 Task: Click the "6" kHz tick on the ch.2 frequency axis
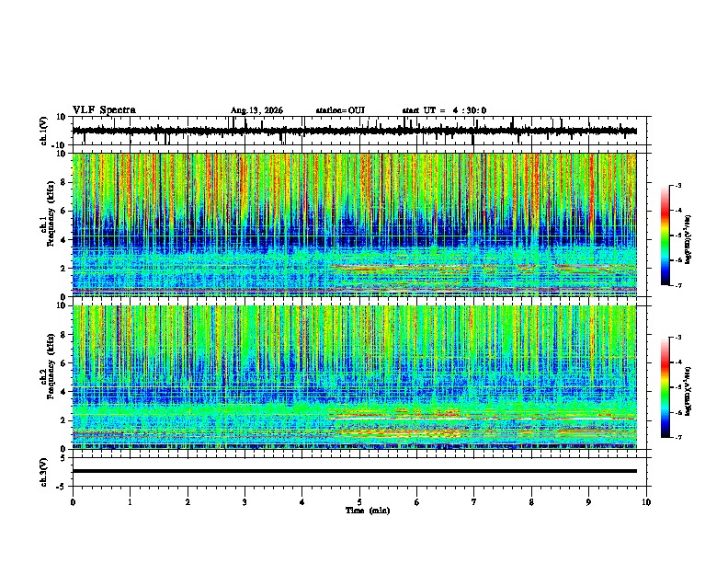(63, 363)
